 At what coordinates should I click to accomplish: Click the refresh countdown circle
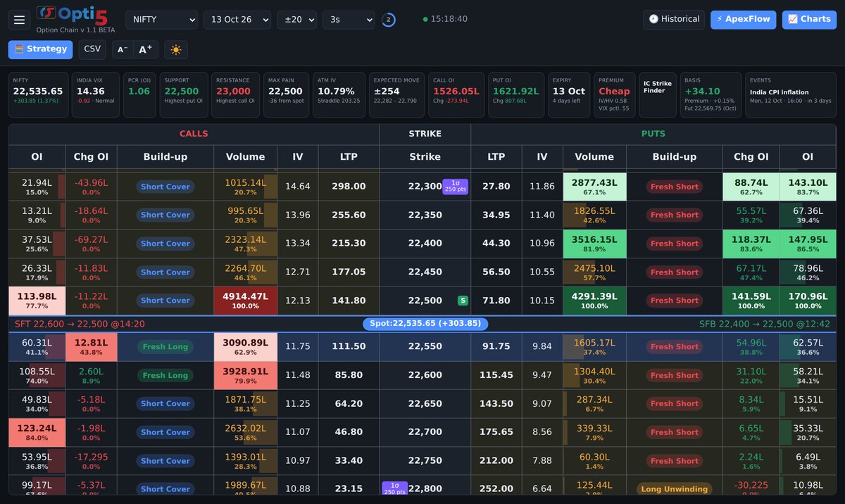point(389,20)
